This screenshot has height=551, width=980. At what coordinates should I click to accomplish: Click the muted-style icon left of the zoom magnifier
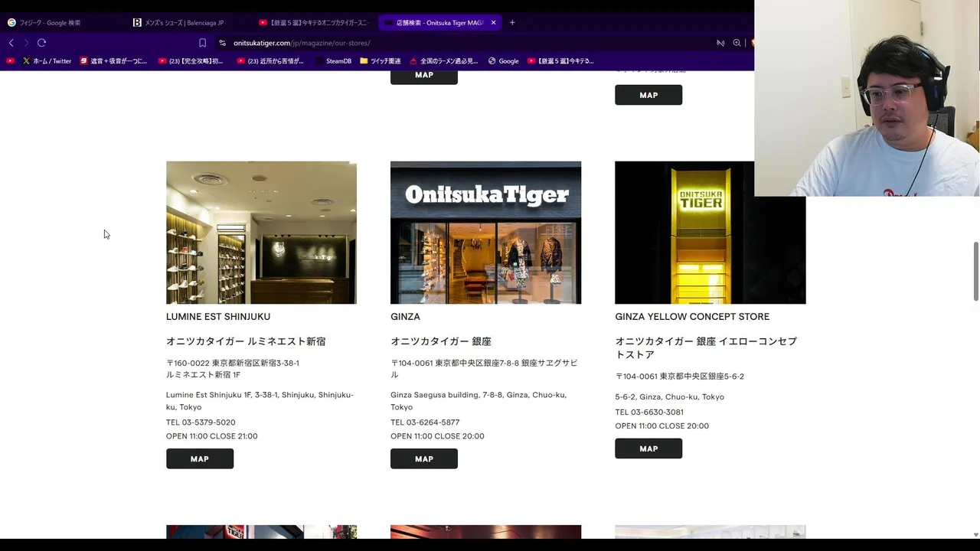point(720,43)
